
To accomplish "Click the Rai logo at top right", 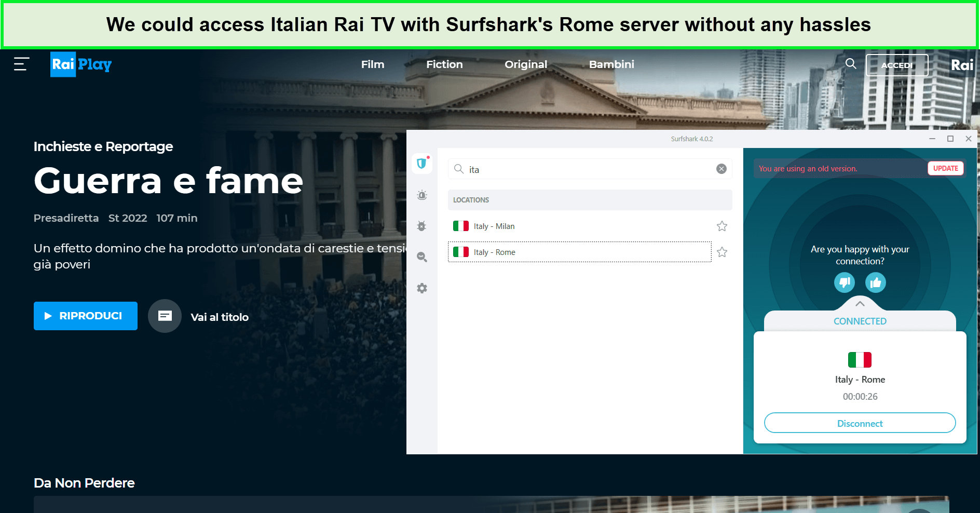I will (x=962, y=65).
